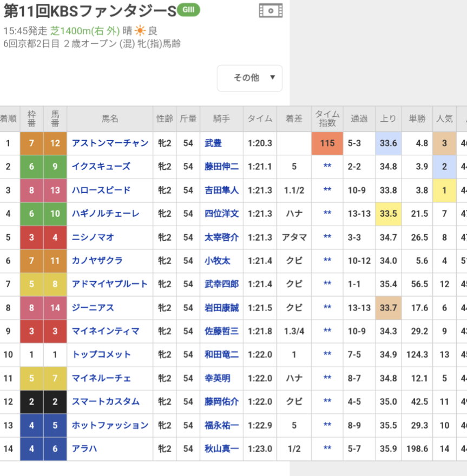Click ハロースピード time index asterisks
The height and width of the screenshot is (476, 467).
click(327, 189)
